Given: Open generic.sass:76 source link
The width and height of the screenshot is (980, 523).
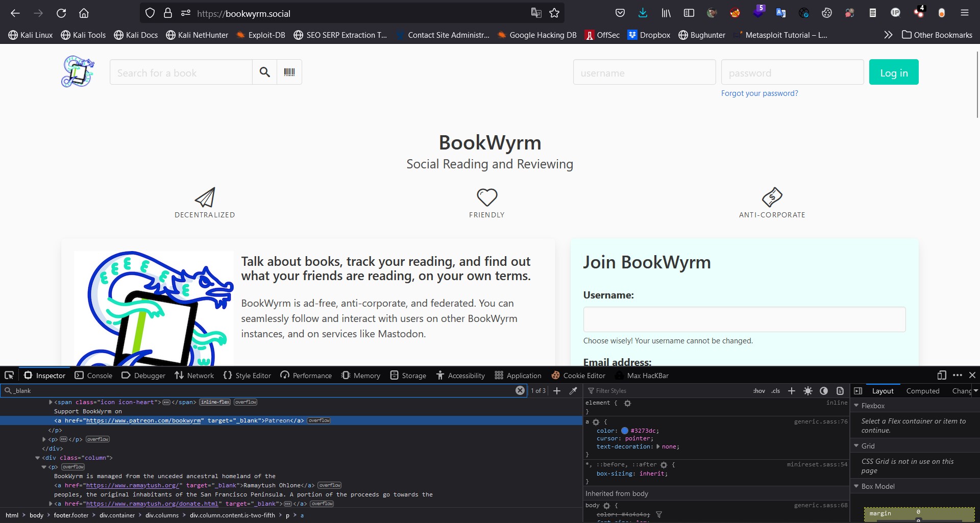Looking at the screenshot, I should click(821, 421).
